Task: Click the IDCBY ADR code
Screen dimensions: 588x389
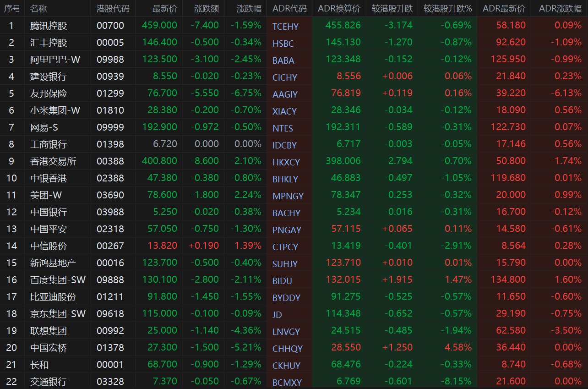Action: tap(284, 145)
